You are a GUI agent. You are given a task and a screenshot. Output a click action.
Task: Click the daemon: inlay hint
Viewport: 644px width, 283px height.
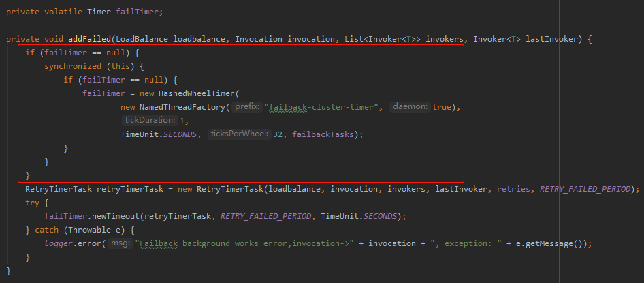tap(410, 107)
